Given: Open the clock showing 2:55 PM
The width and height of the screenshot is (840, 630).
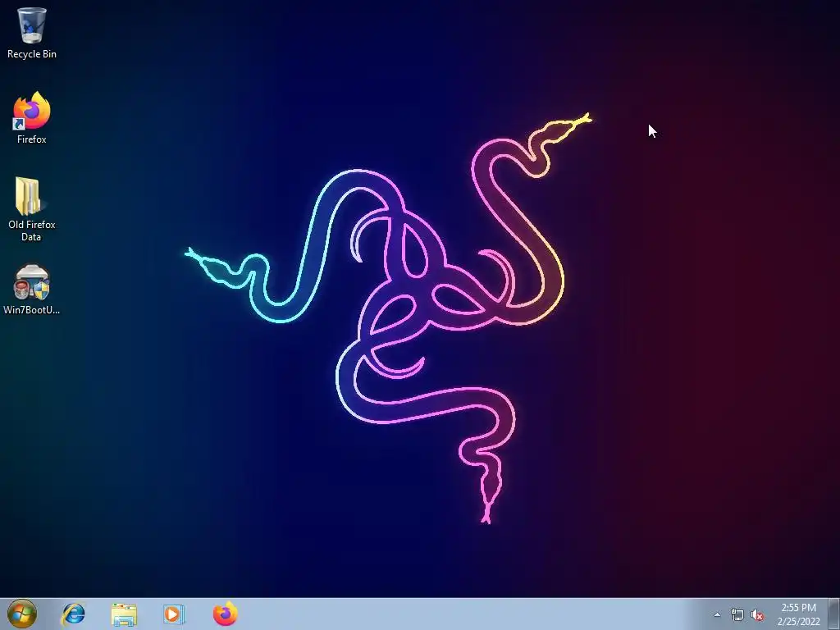Looking at the screenshot, I should [x=798, y=614].
